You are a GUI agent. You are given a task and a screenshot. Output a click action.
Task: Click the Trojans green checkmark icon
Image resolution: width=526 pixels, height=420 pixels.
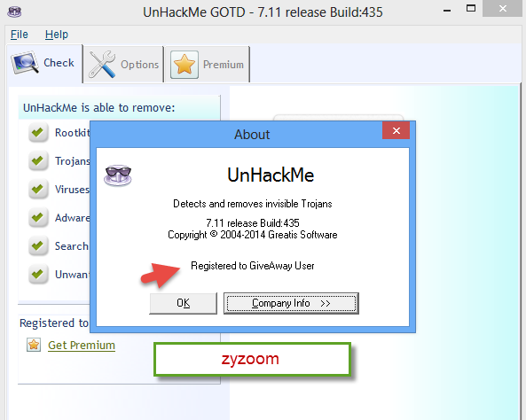pos(38,161)
